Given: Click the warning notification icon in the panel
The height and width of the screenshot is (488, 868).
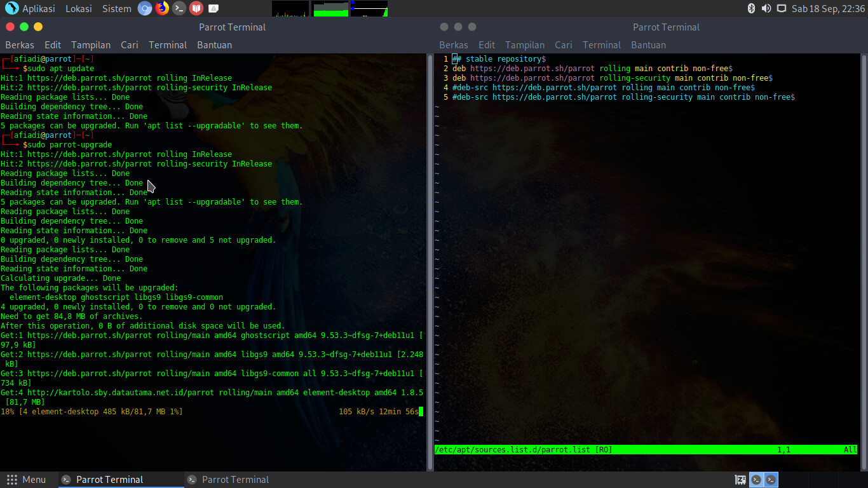Looking at the screenshot, I should point(214,8).
